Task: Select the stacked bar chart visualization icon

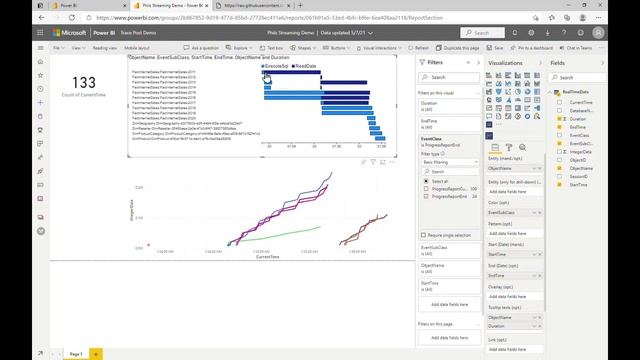Action: [489, 76]
